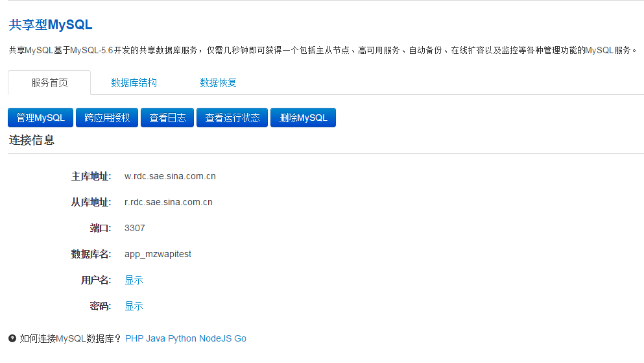Image resolution: width=644 pixels, height=363 pixels.
Task: Click the 共享型MySQL page heading
Action: coord(51,25)
